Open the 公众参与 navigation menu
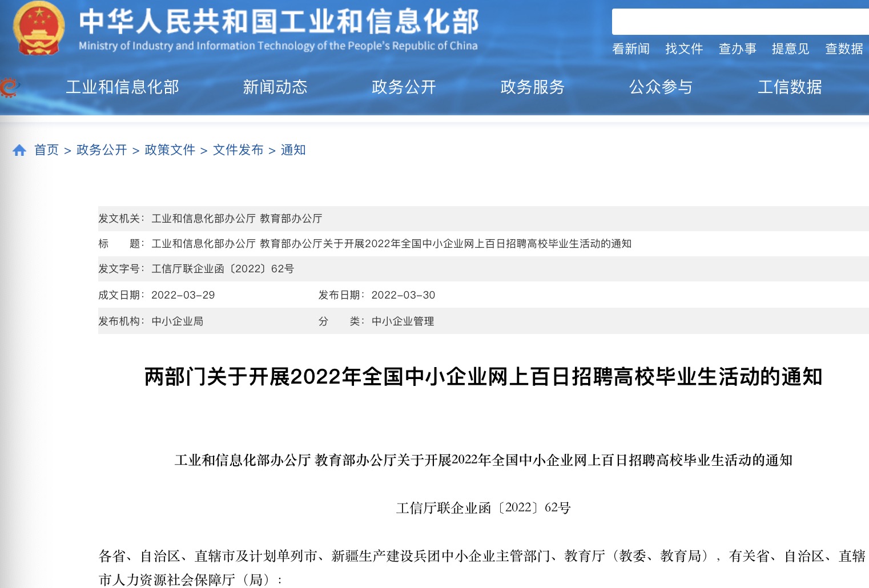This screenshot has width=869, height=588. click(x=661, y=87)
